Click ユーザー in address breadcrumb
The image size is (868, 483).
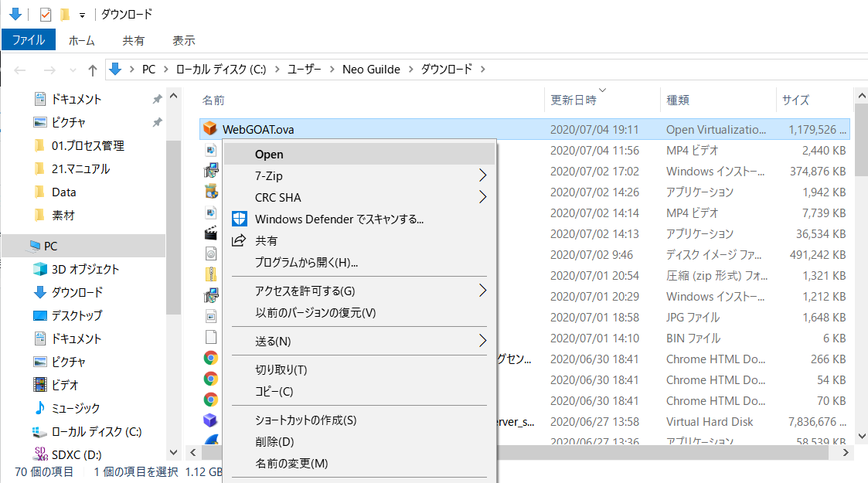(305, 69)
